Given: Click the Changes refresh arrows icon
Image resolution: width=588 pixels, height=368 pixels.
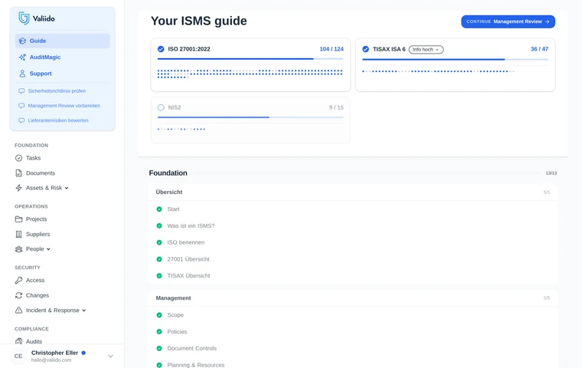Looking at the screenshot, I should tap(18, 295).
